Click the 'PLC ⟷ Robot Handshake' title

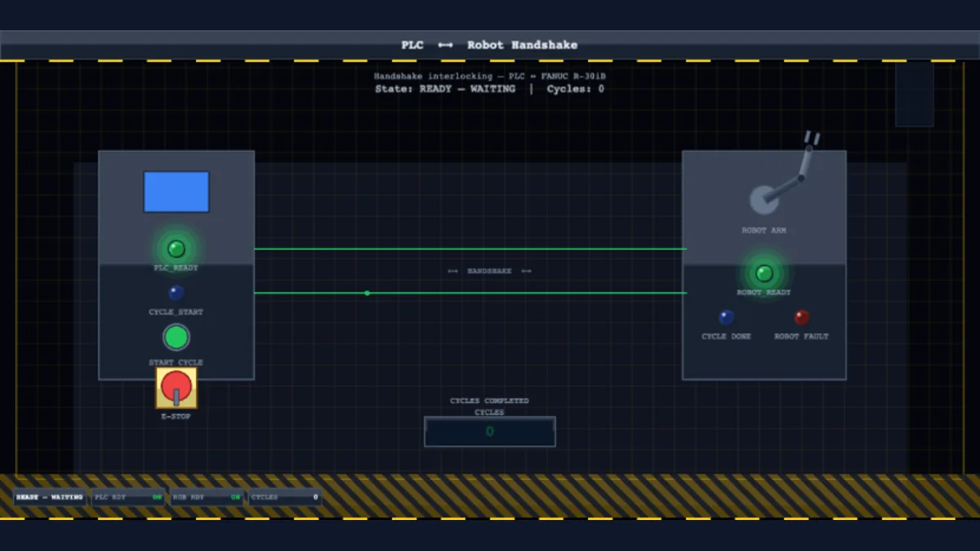click(490, 45)
